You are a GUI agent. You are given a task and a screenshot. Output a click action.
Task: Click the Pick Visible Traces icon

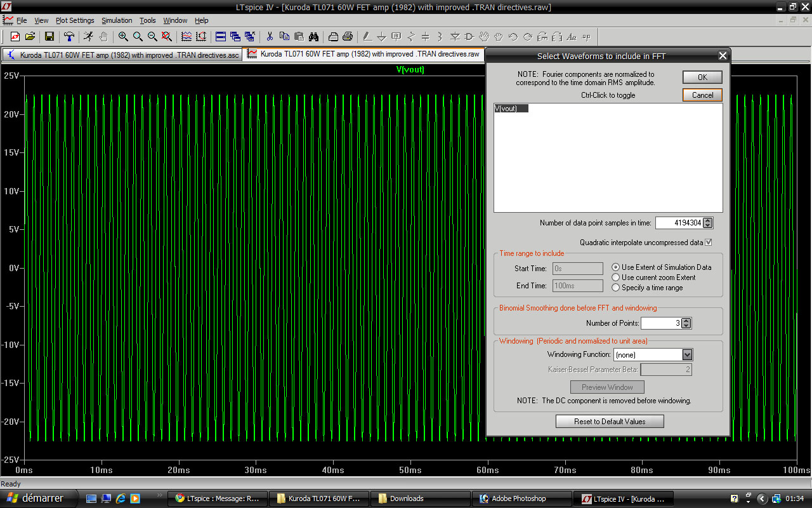(x=187, y=37)
